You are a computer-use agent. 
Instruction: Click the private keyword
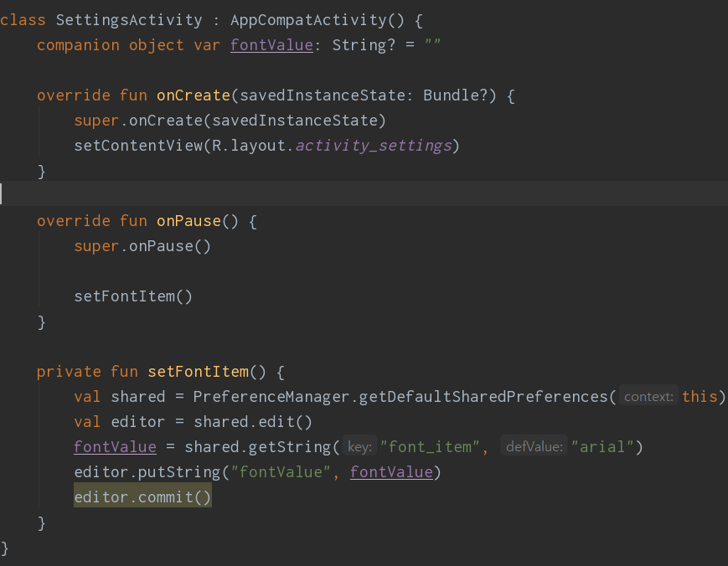click(69, 372)
